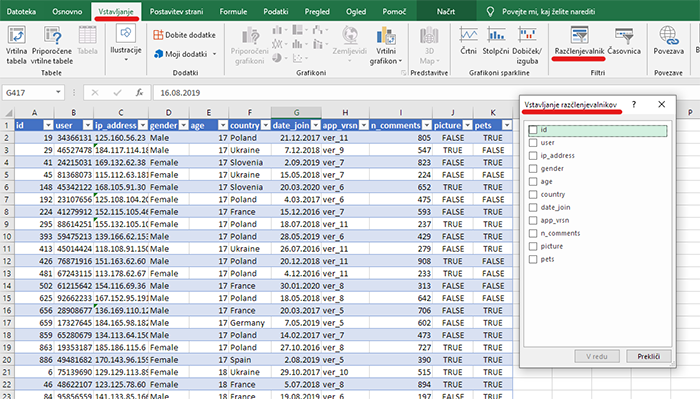
Task: Open the Pomoč tab
Action: pos(394,12)
